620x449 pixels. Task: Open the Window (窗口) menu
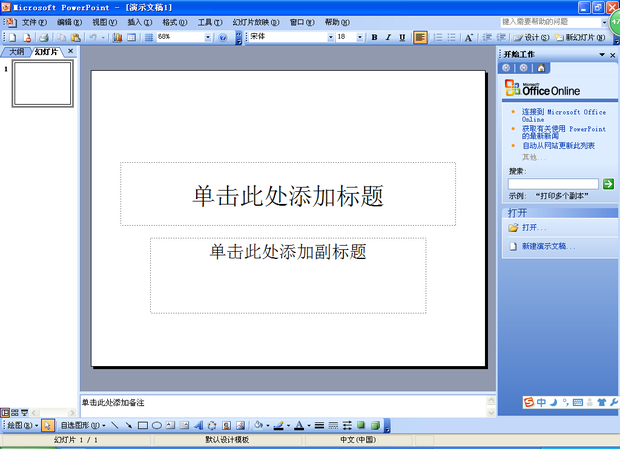302,23
